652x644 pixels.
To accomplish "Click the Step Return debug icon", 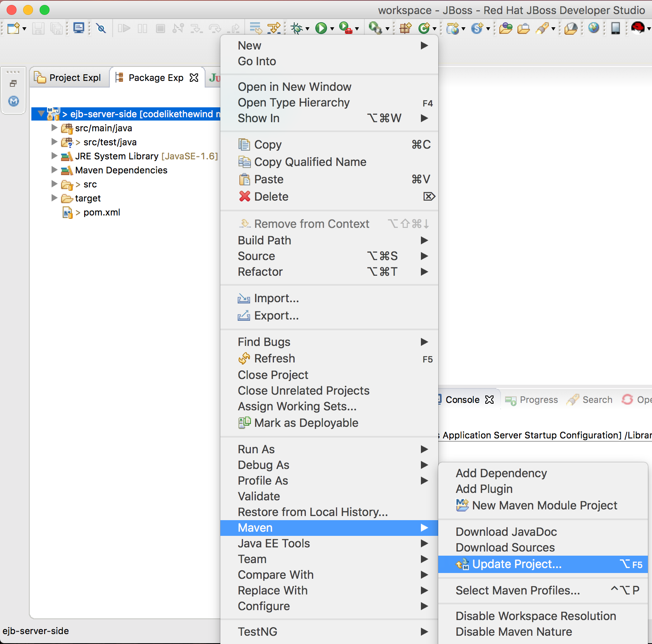I will pos(234,28).
